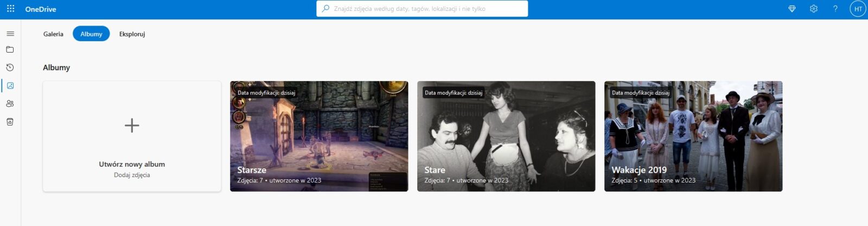Open the Starsze album thumbnail
This screenshot has width=868, height=226.
pyautogui.click(x=319, y=136)
